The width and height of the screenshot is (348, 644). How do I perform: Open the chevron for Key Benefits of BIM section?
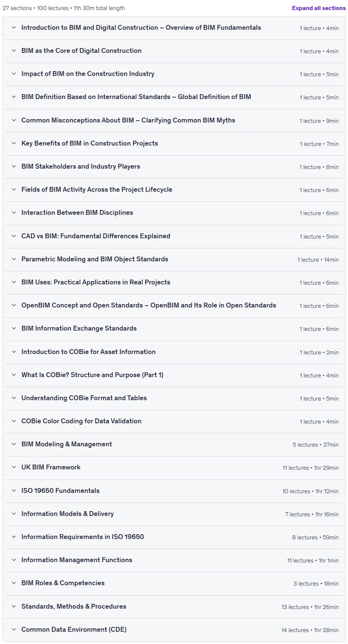tap(14, 143)
